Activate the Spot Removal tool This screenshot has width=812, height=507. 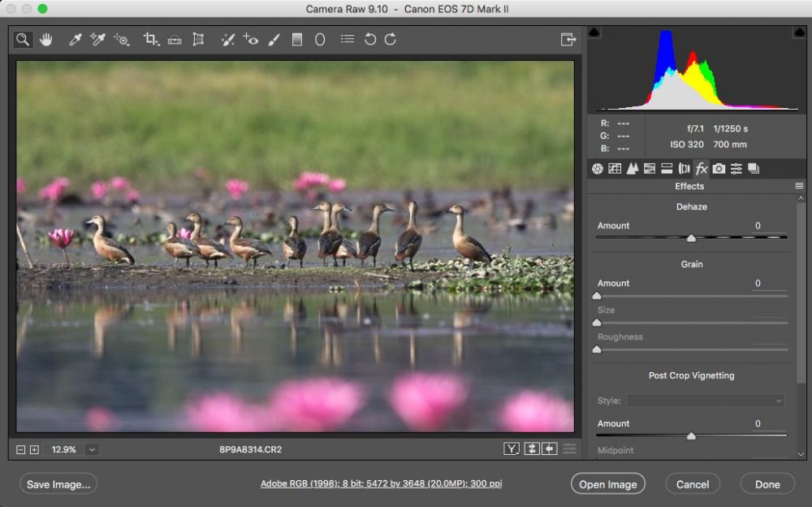click(x=228, y=38)
